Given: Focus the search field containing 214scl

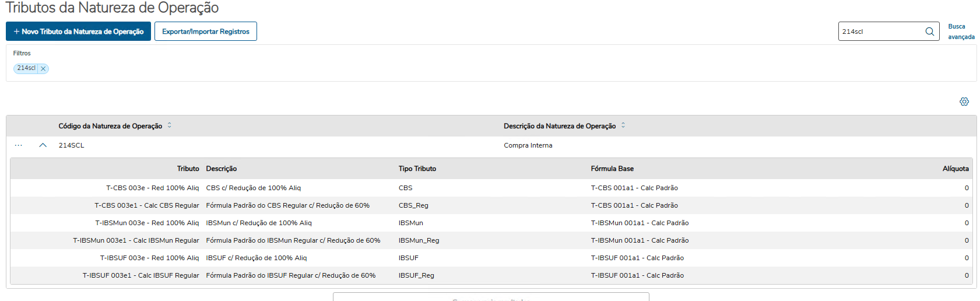Looking at the screenshot, I should [x=880, y=32].
